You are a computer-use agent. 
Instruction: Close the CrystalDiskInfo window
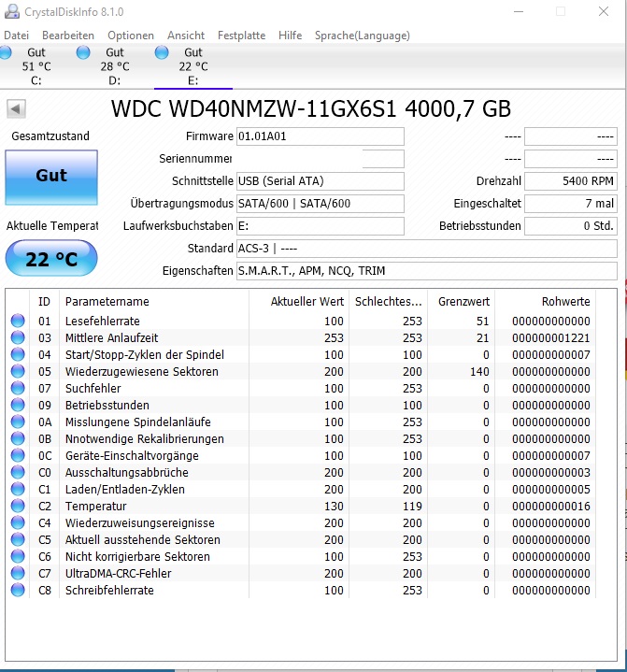tap(604, 11)
